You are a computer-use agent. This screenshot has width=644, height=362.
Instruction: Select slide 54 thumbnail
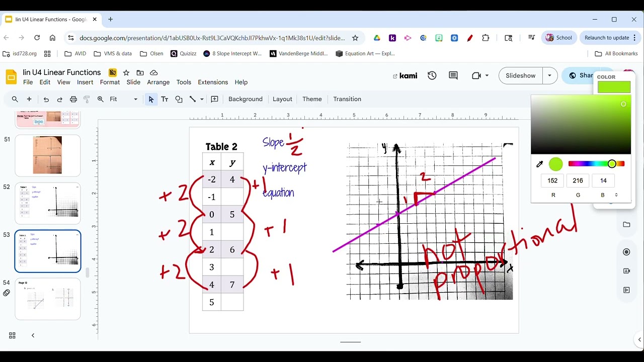tap(48, 299)
